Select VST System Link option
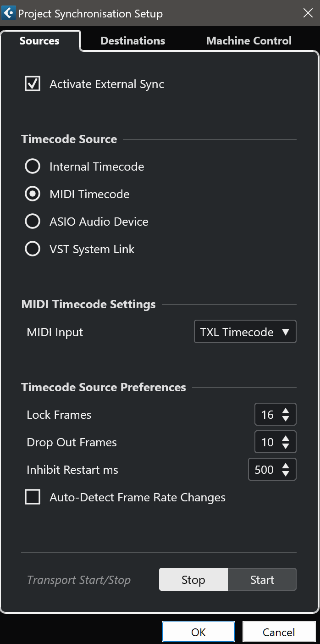320x644 pixels. coord(33,249)
